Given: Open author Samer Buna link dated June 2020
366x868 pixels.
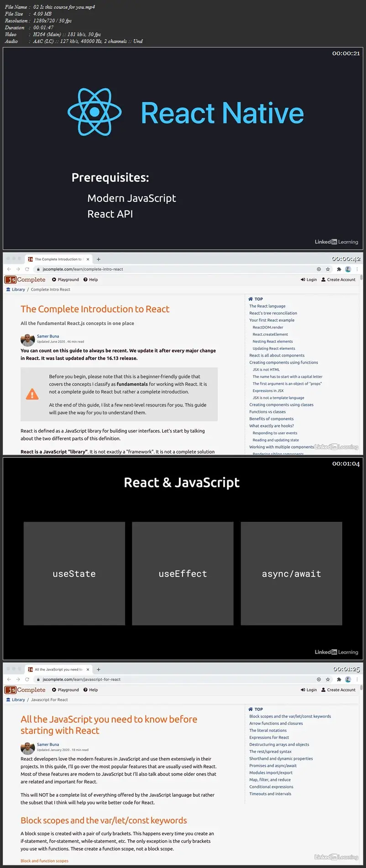Looking at the screenshot, I should click(x=48, y=336).
